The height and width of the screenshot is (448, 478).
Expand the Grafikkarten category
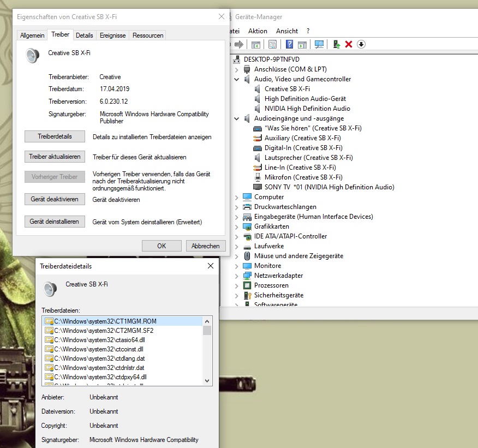[237, 227]
